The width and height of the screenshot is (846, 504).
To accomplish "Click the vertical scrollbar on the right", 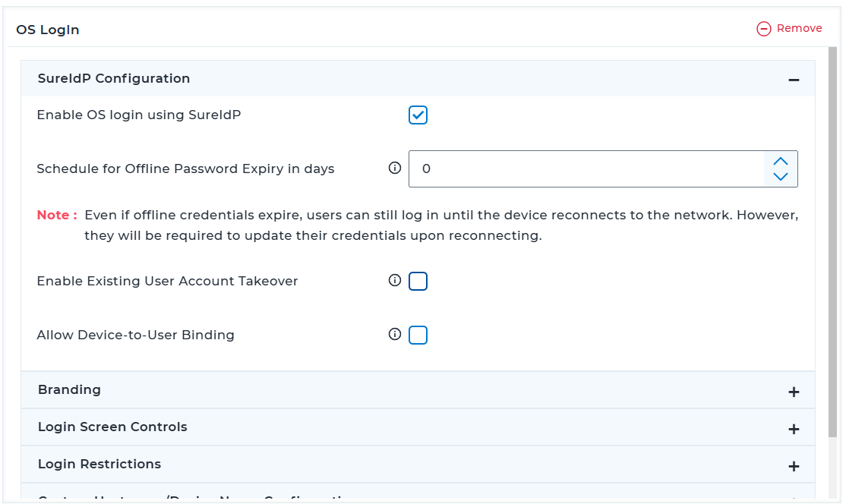I will click(x=832, y=243).
